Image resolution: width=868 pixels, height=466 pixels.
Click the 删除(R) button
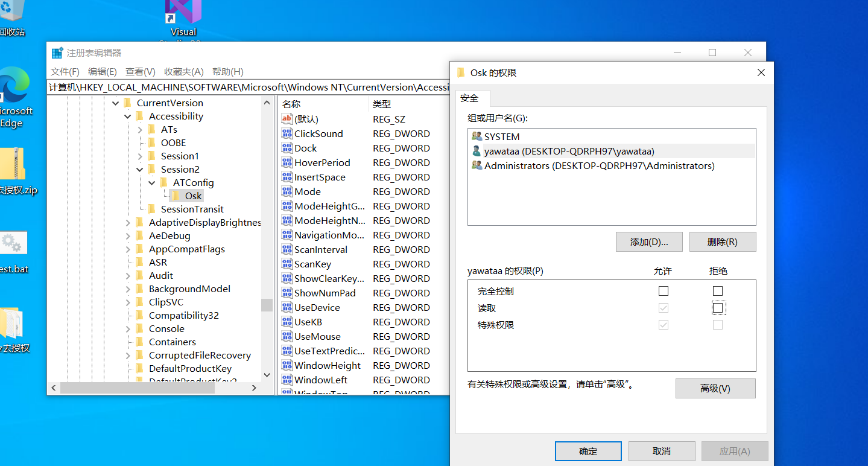pyautogui.click(x=723, y=241)
